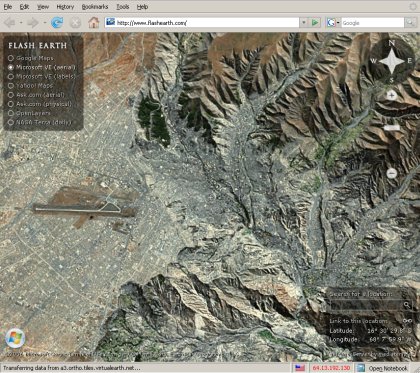Open the File menu

[x=8, y=7]
